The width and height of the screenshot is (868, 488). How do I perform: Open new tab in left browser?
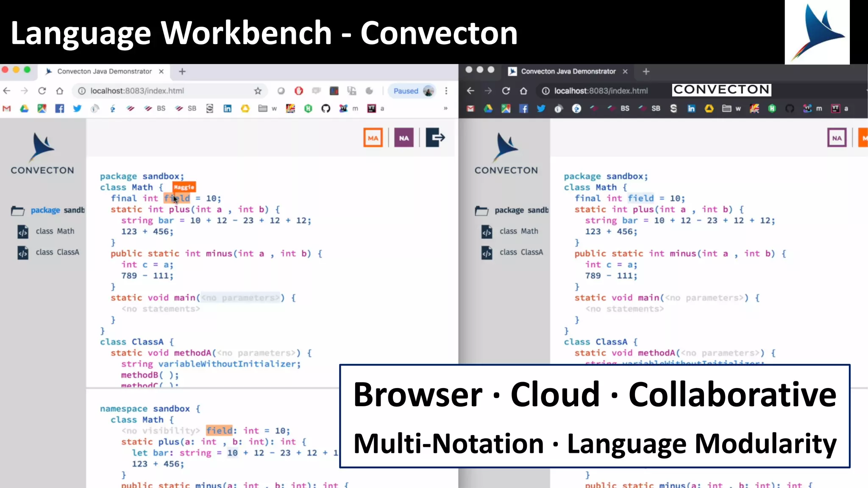tap(182, 72)
